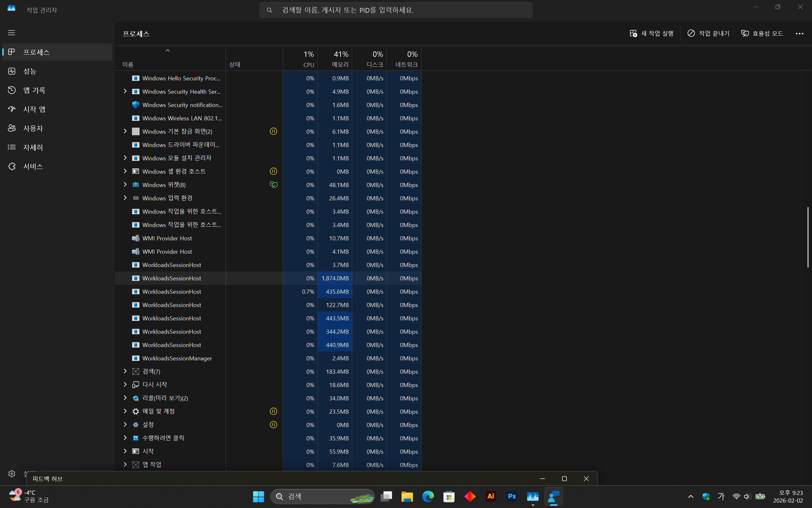Click the Task Manager search input field
This screenshot has width=812, height=508.
(396, 10)
